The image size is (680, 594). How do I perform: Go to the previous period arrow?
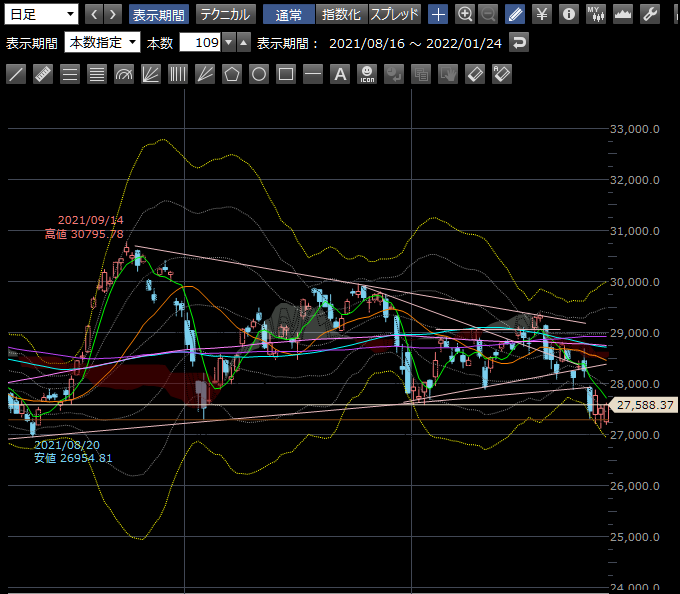tap(93, 14)
